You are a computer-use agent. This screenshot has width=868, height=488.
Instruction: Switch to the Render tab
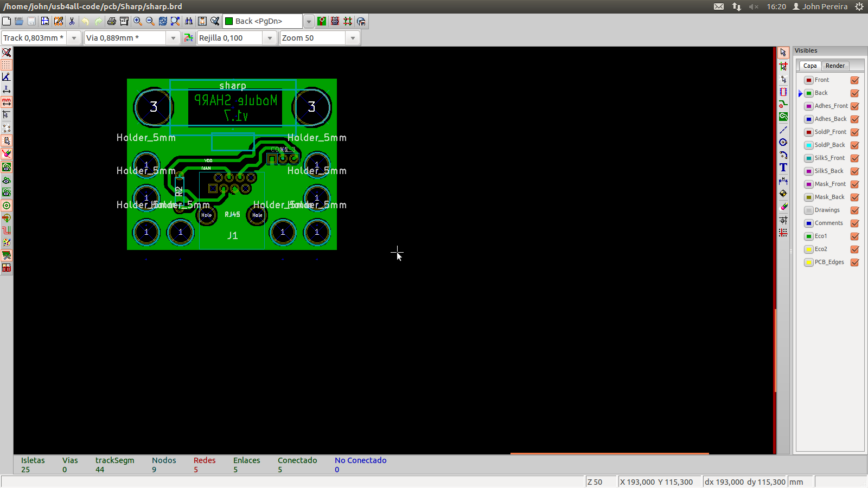(835, 66)
